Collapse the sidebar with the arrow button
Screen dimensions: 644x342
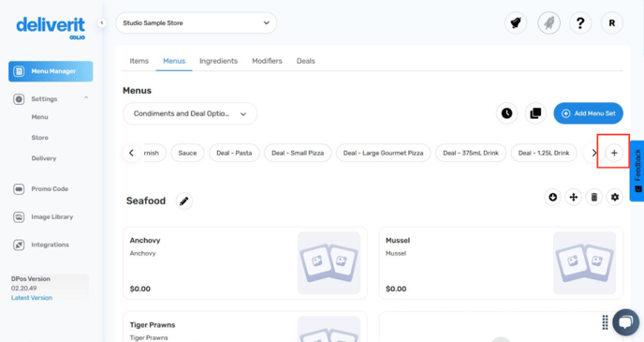point(102,23)
